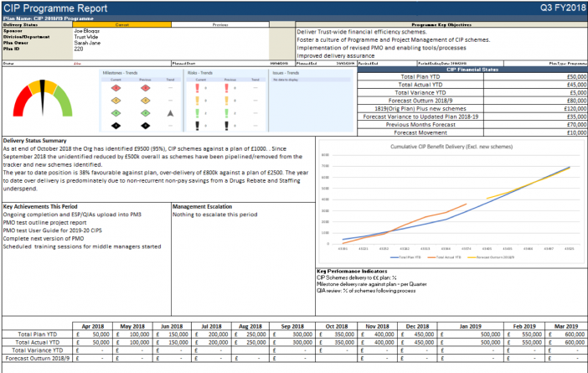Click the Jan 2019 column header

click(x=470, y=326)
